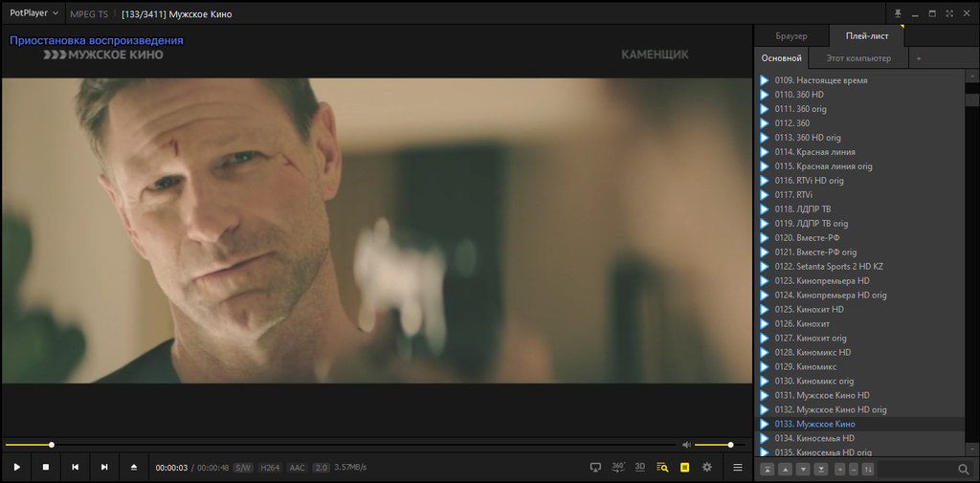Screen dimensions: 980x483
Task: Move selected playlist item down
Action: [x=804, y=469]
